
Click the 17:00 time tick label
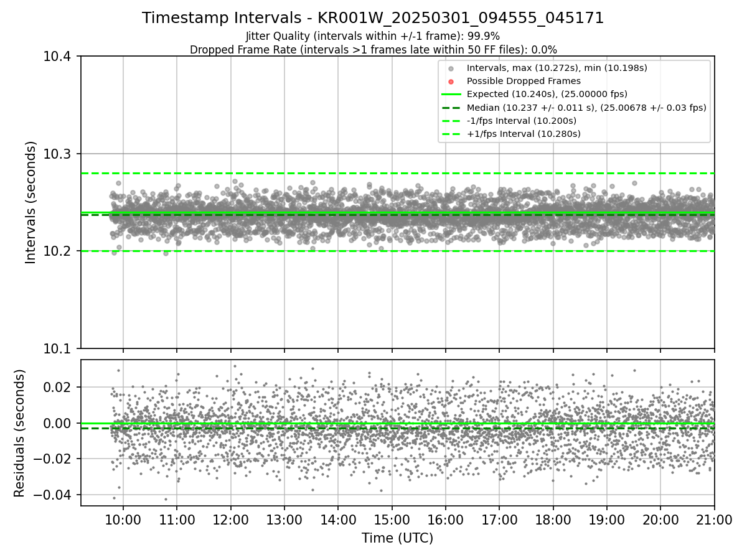point(499,519)
